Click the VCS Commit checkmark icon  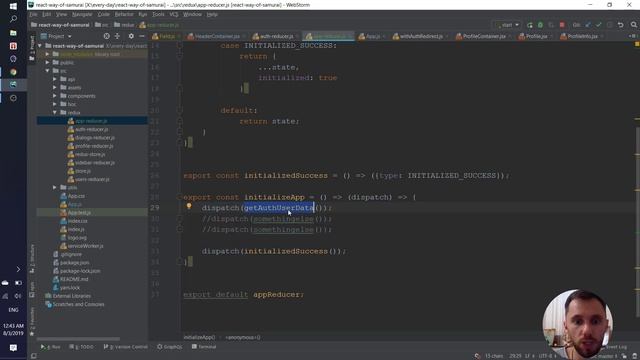[599, 25]
